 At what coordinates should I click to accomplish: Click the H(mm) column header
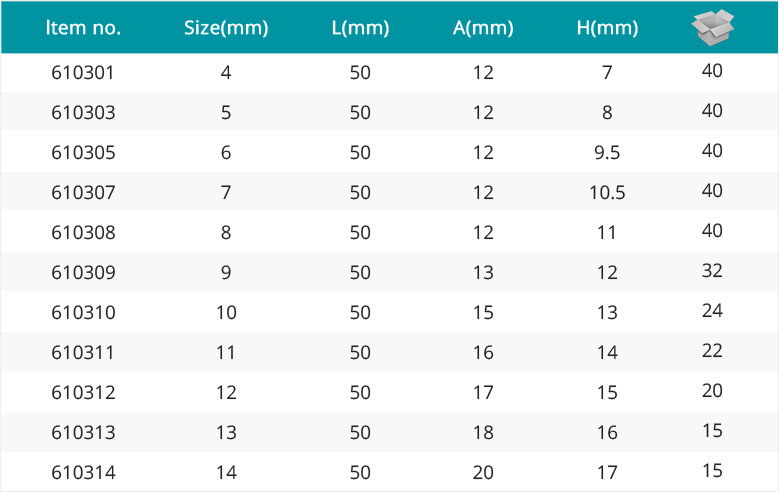[x=607, y=28]
